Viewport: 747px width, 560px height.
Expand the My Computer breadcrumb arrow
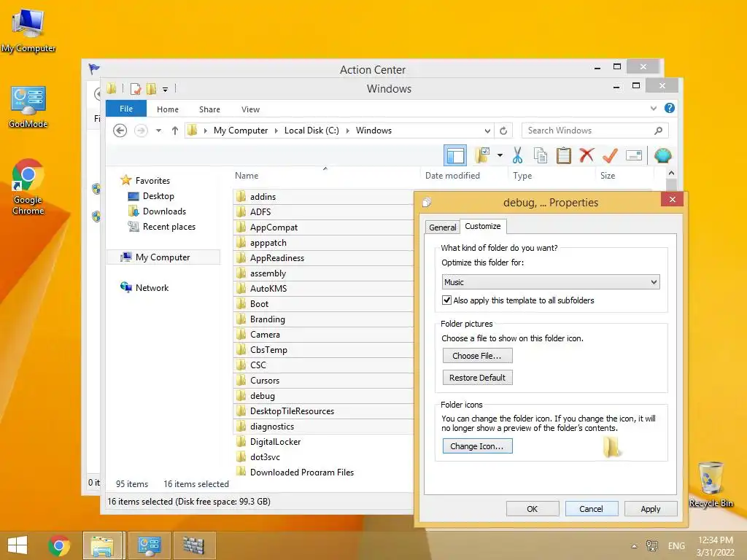click(276, 131)
